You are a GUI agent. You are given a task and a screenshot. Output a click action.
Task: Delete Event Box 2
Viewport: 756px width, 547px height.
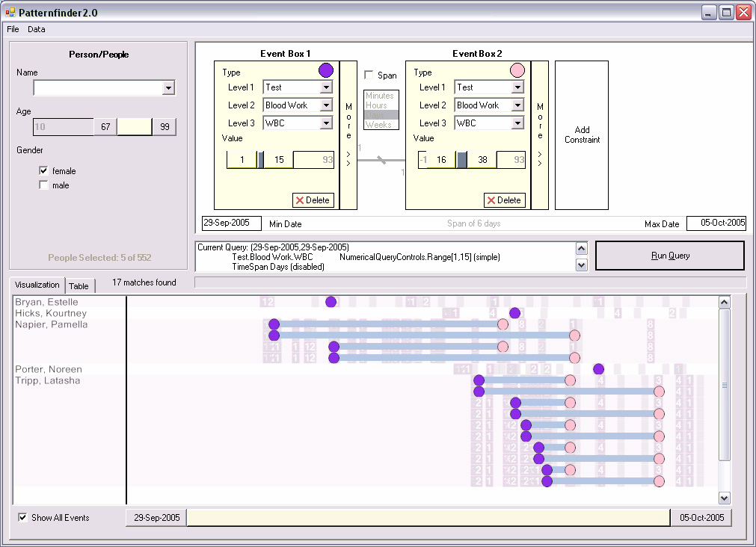click(504, 200)
